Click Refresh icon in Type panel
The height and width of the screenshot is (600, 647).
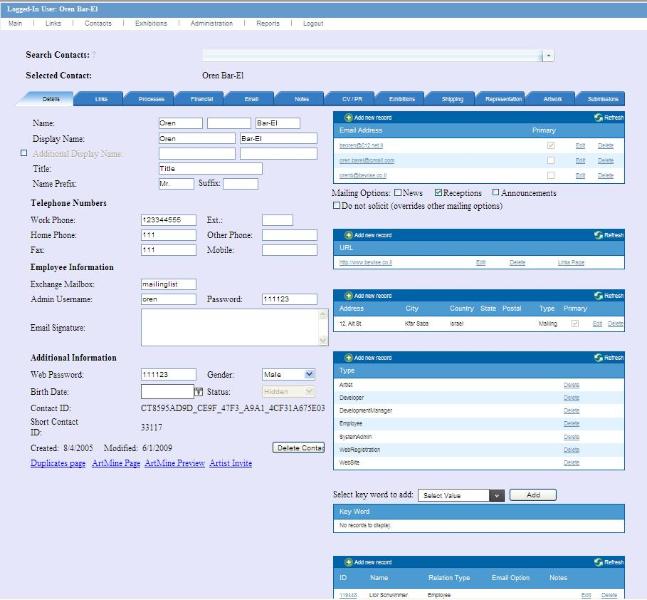tap(598, 358)
